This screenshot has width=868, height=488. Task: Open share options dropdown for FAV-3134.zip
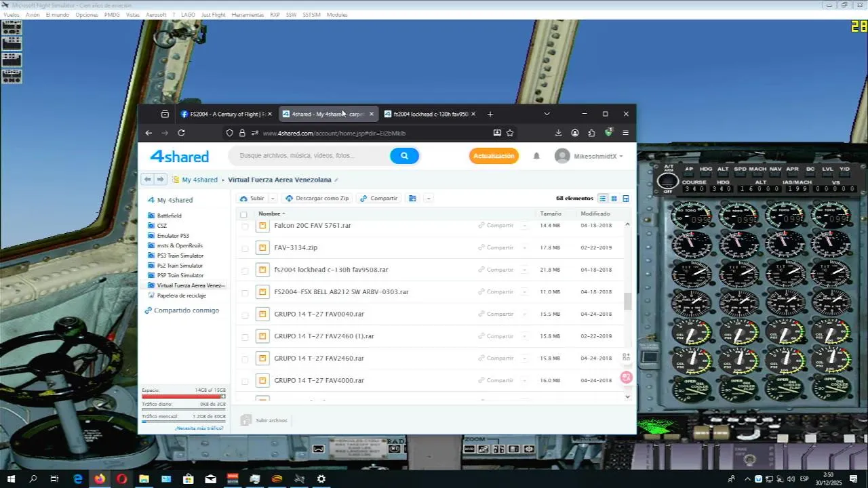(x=525, y=248)
